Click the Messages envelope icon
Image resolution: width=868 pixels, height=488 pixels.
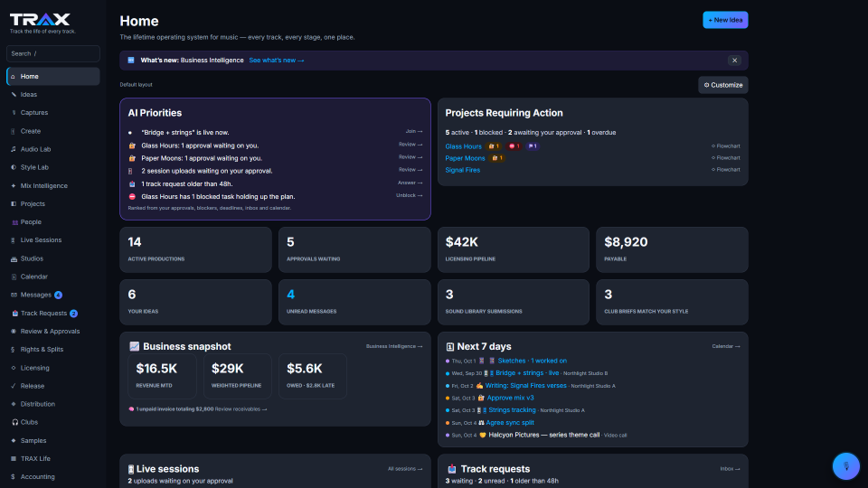14,295
